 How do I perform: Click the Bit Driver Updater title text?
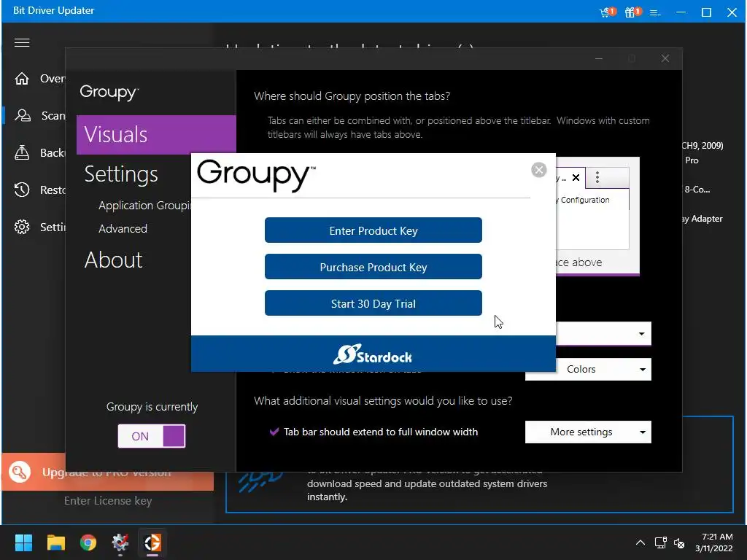[x=53, y=10]
